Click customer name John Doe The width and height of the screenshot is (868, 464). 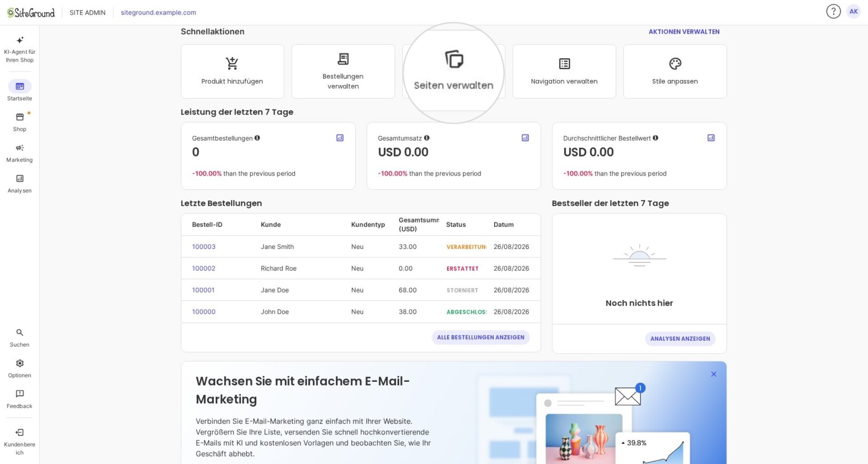click(x=275, y=312)
